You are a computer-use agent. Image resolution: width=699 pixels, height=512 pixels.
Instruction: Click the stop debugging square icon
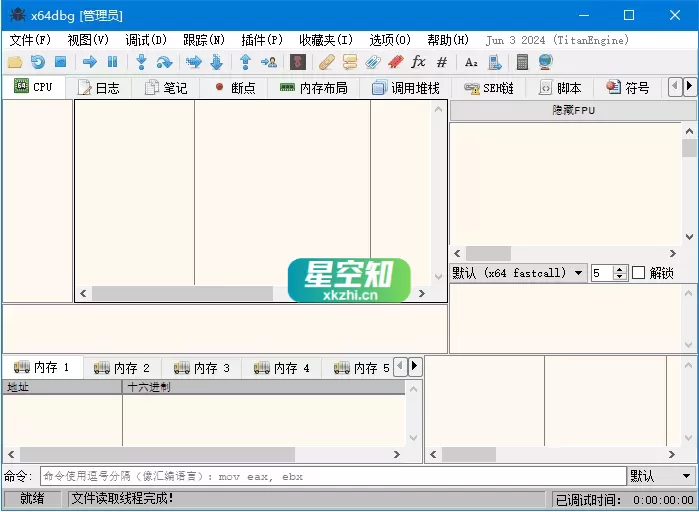(x=61, y=62)
